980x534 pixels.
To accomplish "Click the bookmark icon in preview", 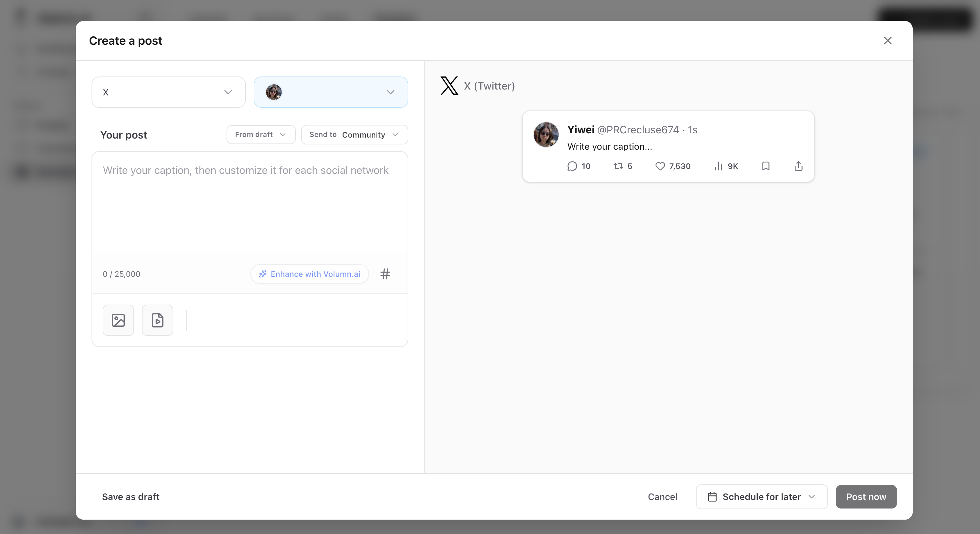I will pyautogui.click(x=766, y=166).
